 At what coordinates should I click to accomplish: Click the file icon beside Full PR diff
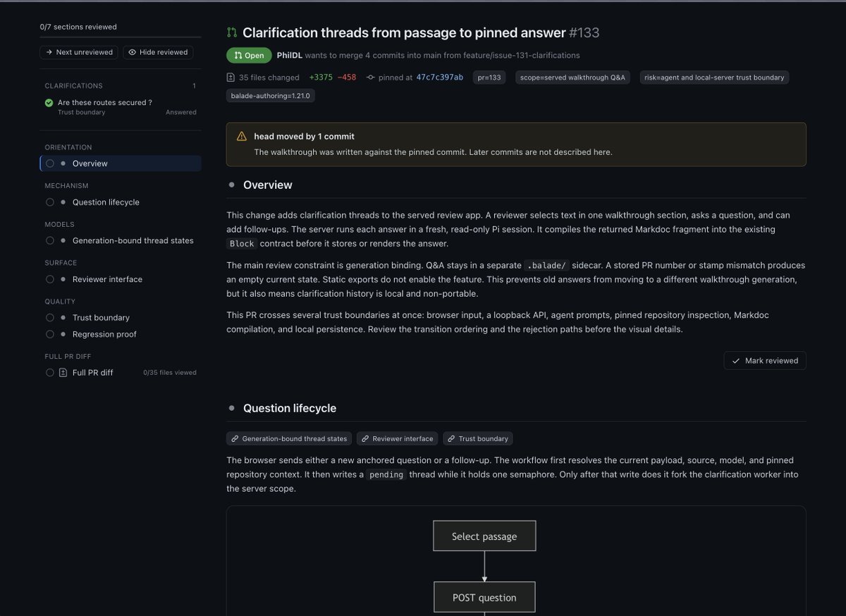pyautogui.click(x=63, y=372)
